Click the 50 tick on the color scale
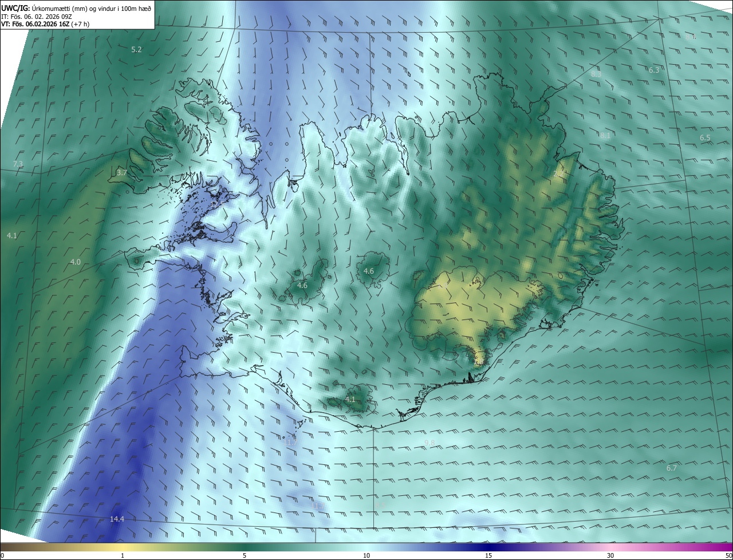Screen dimensions: 733x560 click(x=728, y=556)
